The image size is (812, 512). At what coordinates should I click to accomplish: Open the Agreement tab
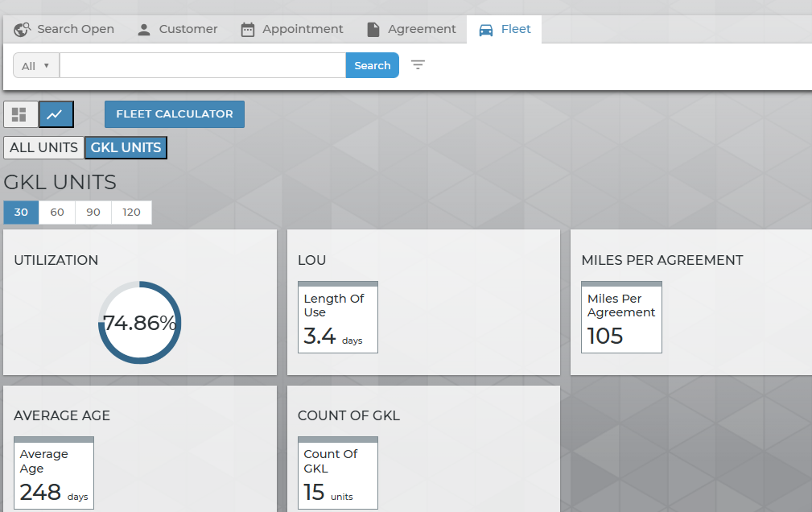pyautogui.click(x=412, y=29)
